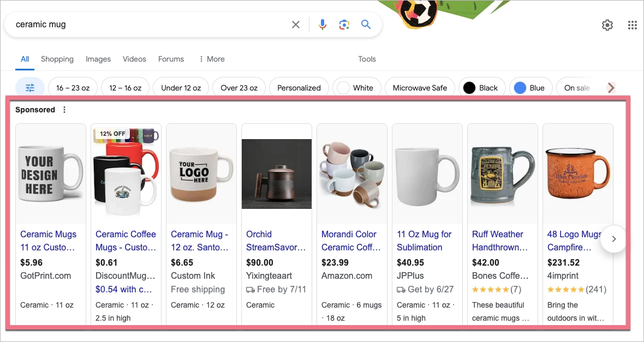
Task: Click the search magnifying glass icon
Action: [366, 25]
